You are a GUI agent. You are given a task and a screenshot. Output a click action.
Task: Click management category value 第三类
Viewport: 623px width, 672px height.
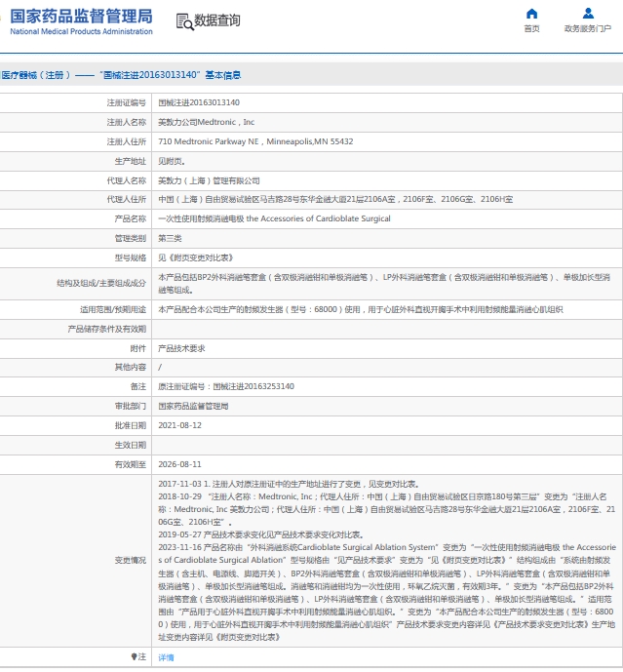point(170,238)
